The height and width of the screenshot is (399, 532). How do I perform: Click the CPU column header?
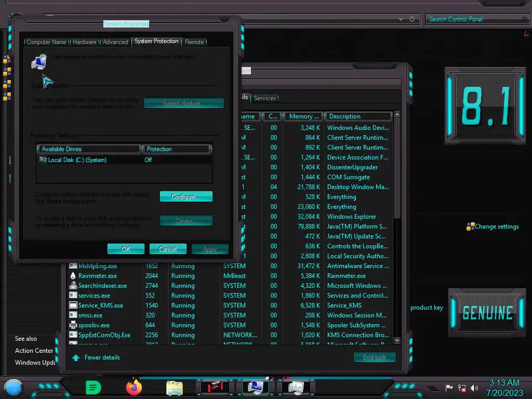pos(272,116)
